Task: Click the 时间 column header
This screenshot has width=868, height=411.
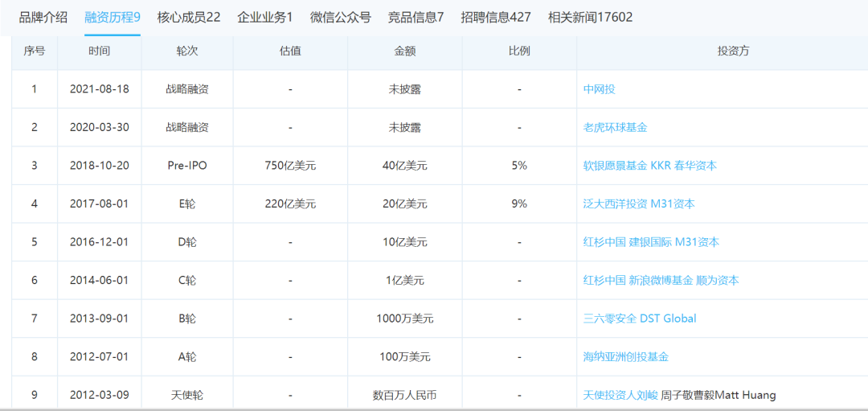Action: pos(99,51)
